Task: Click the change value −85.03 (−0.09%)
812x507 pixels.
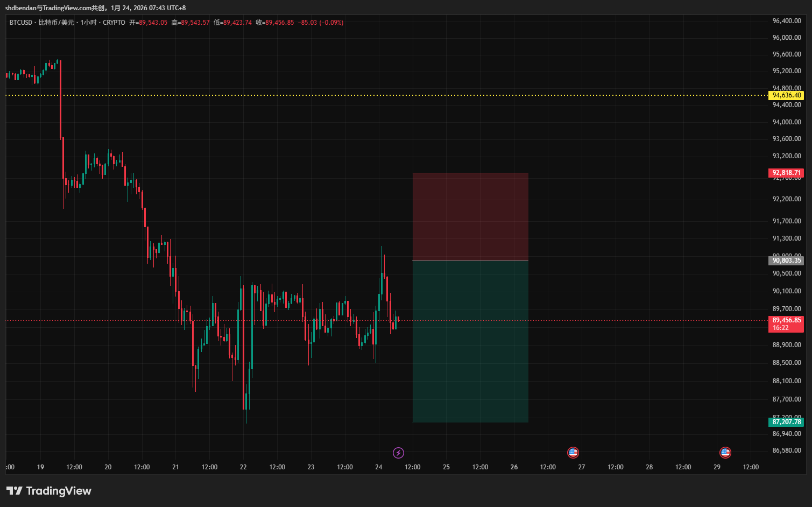Action: [321, 23]
